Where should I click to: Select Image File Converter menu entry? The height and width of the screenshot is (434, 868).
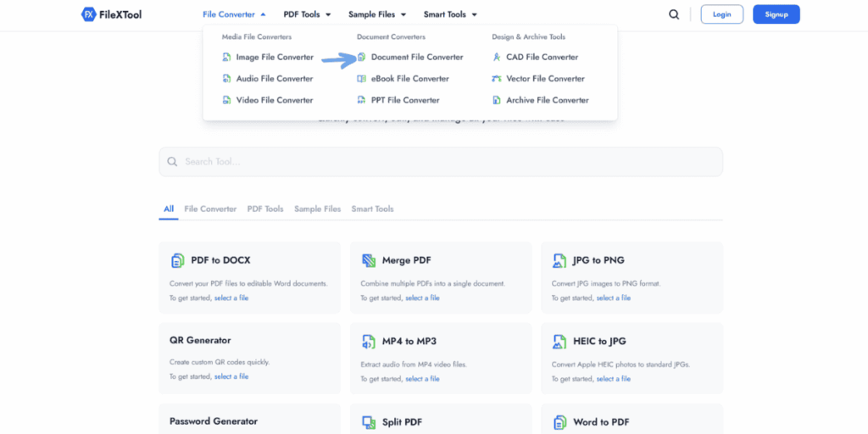coord(268,57)
